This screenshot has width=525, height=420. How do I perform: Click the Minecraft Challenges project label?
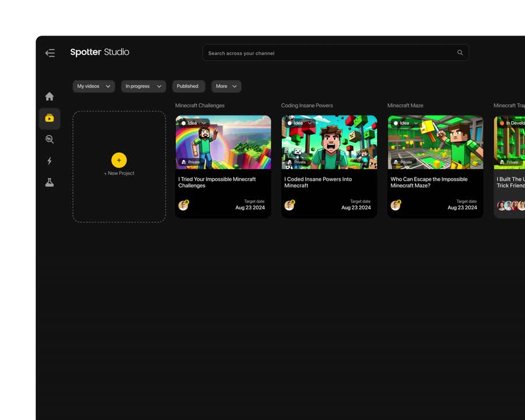[x=200, y=106]
